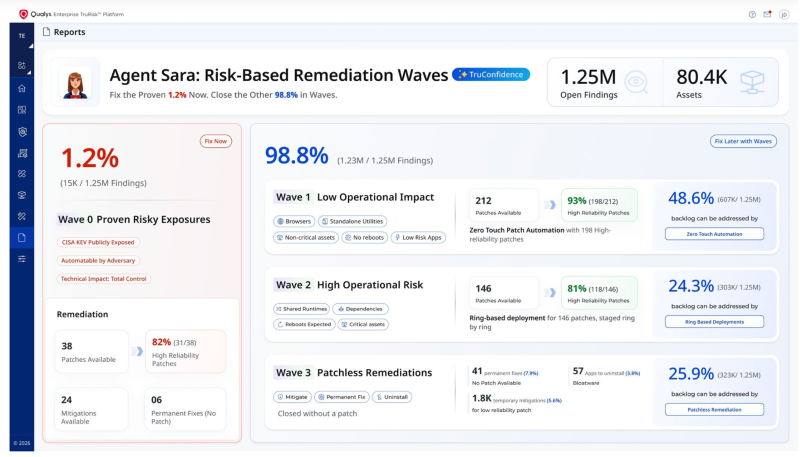
Task: Open the help icon in top bar
Action: tap(752, 15)
